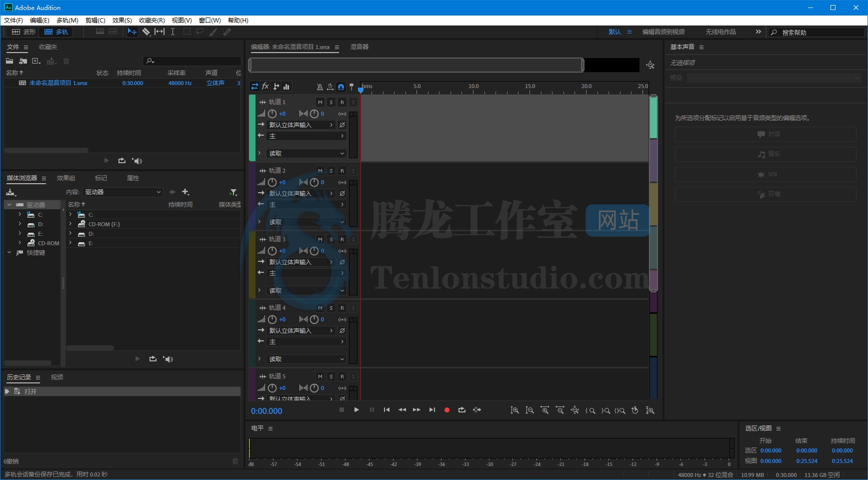Click the skip selection transport icon
The width and height of the screenshot is (868, 480).
477,410
